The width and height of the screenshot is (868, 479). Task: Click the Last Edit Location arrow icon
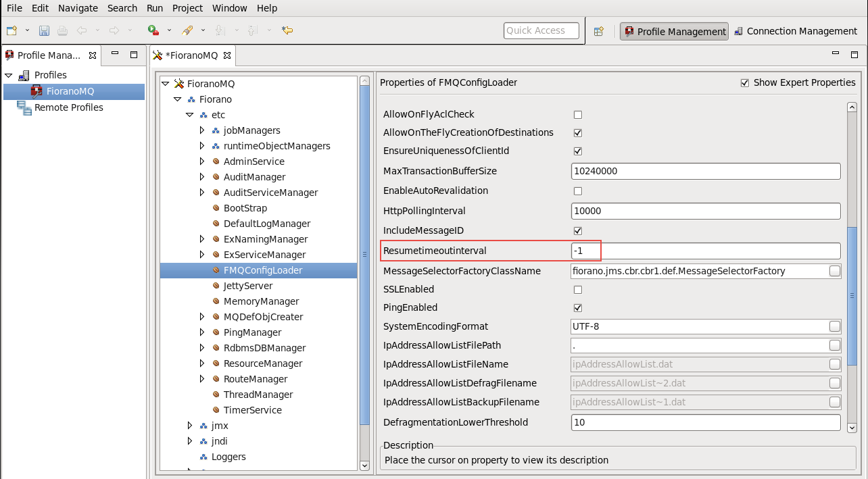pos(287,30)
